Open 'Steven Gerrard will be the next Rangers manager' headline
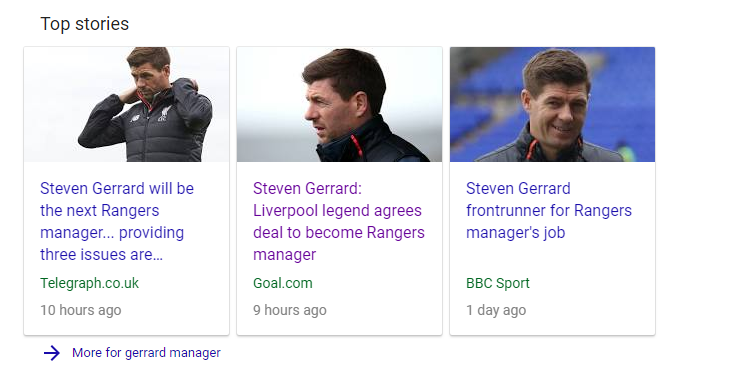Image resolution: width=747 pixels, height=372 pixels. [x=117, y=221]
